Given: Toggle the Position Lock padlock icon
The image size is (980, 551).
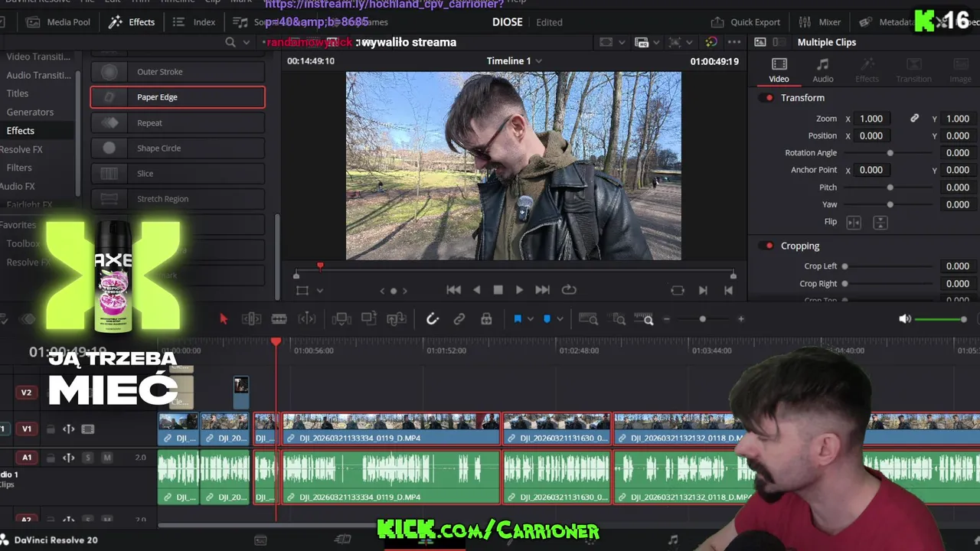Looking at the screenshot, I should coord(486,319).
